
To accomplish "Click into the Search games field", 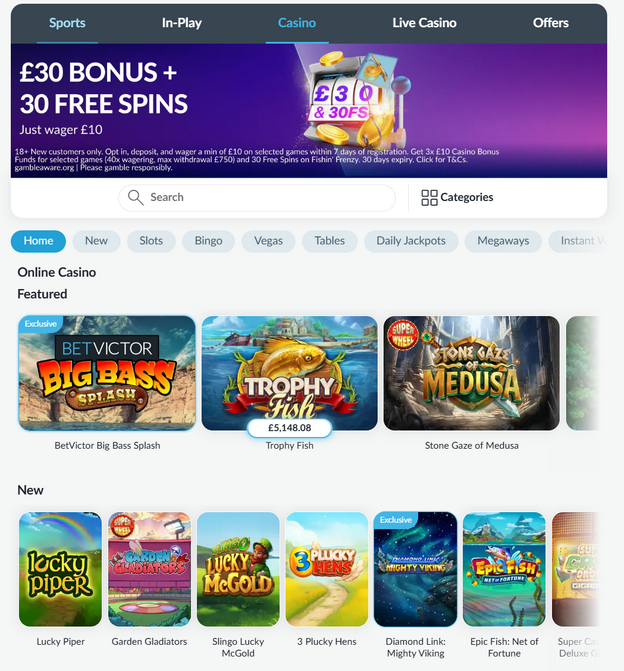I will pos(257,198).
